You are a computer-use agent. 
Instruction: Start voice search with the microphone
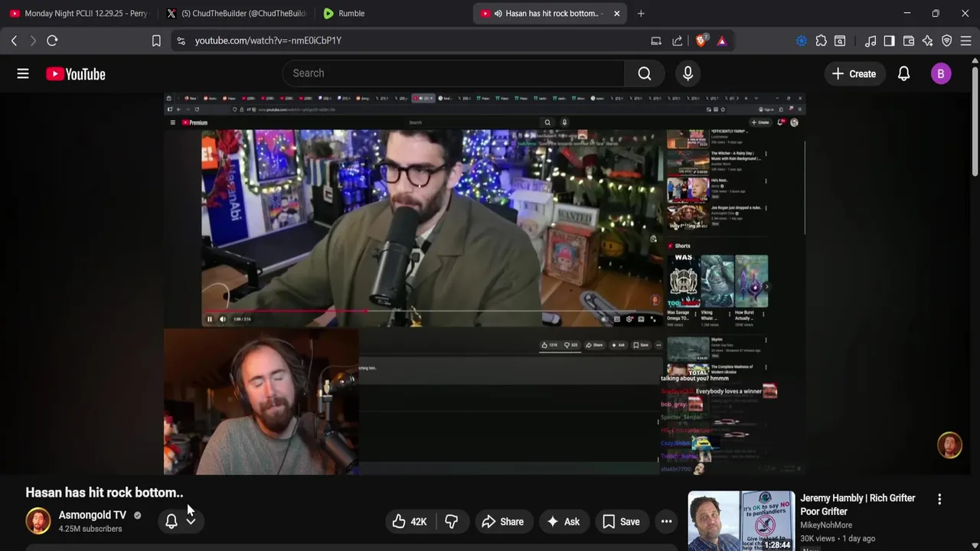click(x=688, y=73)
